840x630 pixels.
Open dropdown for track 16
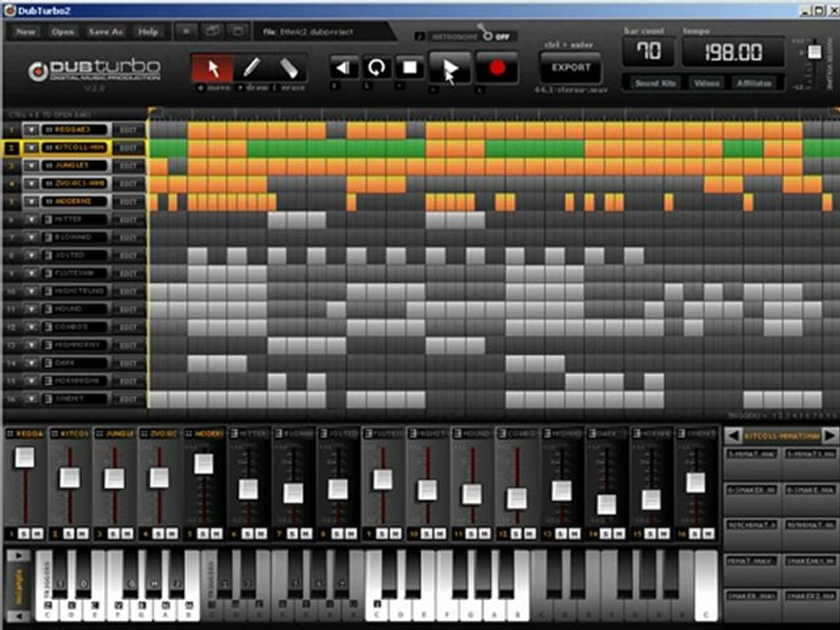point(31,399)
